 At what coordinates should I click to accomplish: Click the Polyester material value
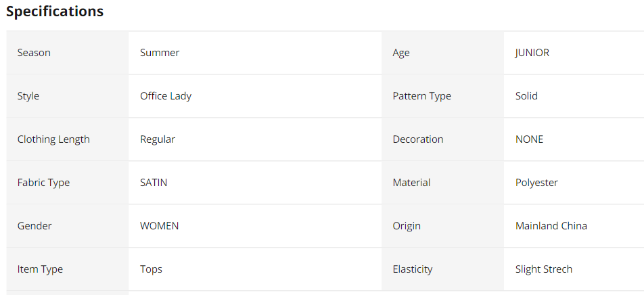(x=536, y=183)
